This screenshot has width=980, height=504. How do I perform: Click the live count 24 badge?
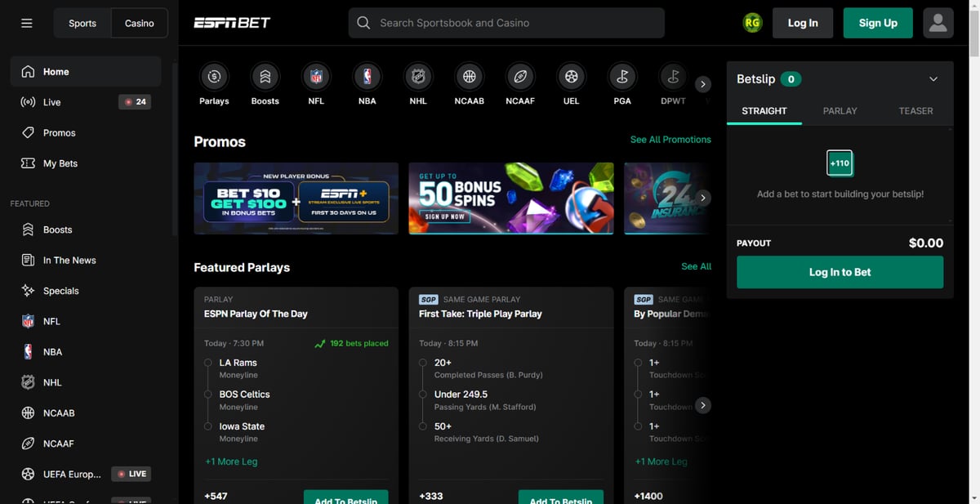point(135,102)
